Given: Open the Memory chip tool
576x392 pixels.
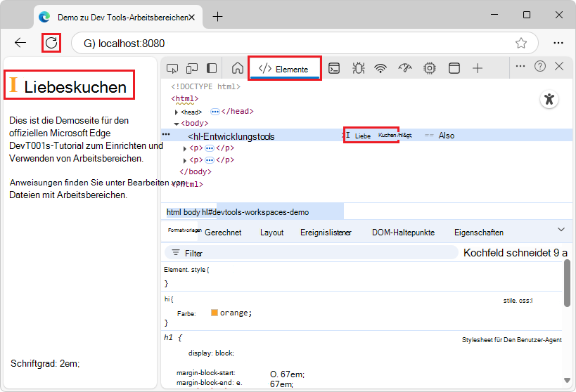Looking at the screenshot, I should click(430, 68).
